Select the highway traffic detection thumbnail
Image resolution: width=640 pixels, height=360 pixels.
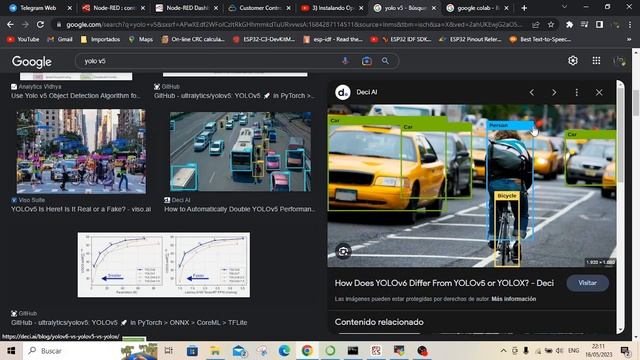(x=240, y=151)
